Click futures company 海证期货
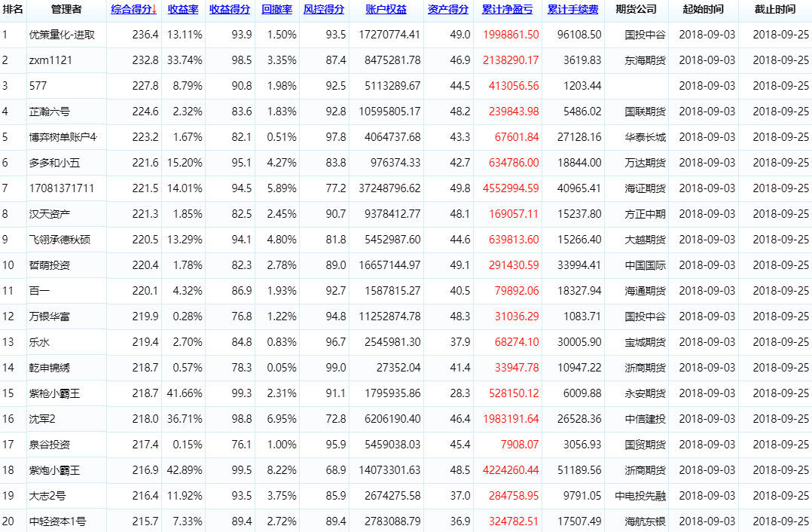 [x=645, y=188]
